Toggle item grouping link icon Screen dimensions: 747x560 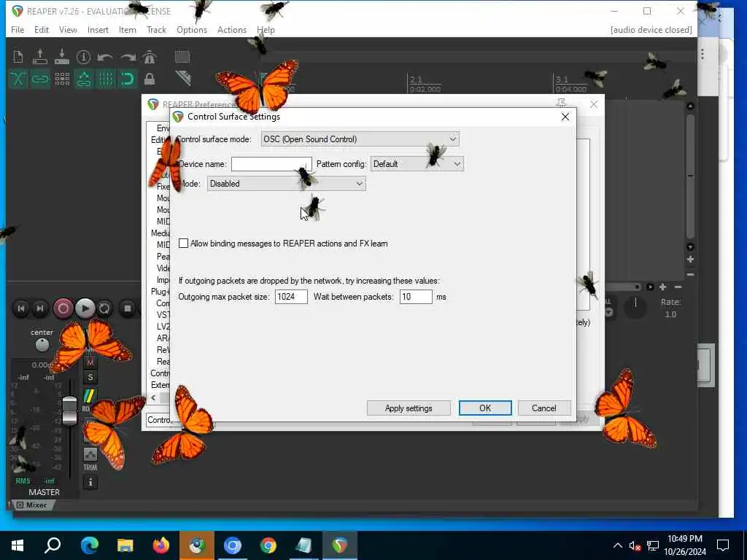pyautogui.click(x=40, y=79)
